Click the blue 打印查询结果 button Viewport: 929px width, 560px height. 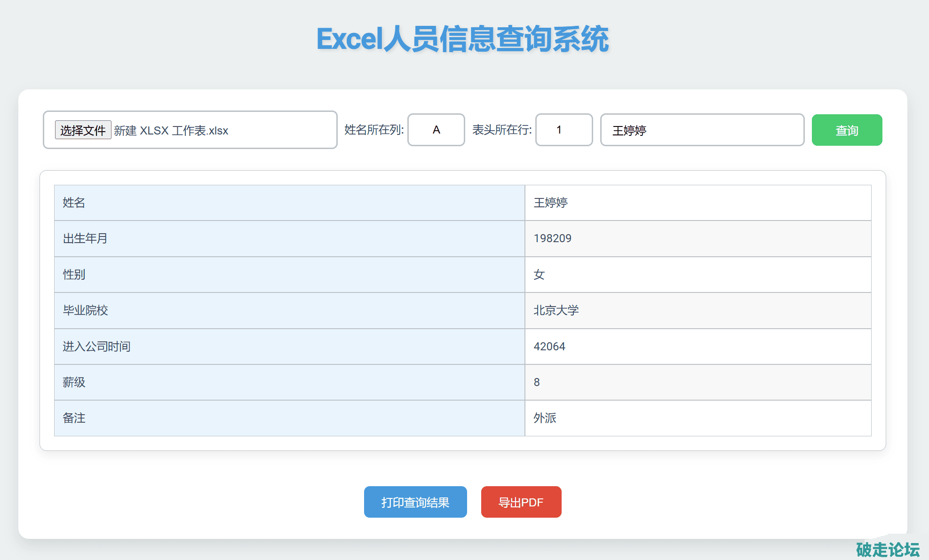coord(415,502)
